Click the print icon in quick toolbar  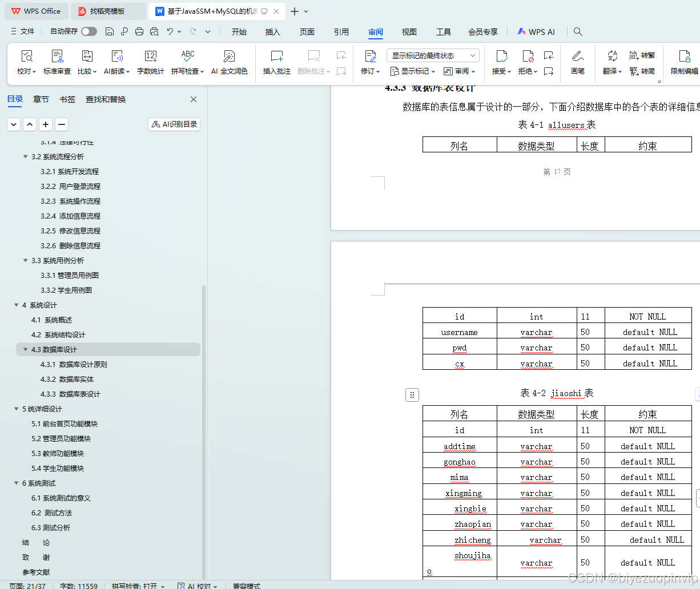[x=139, y=31]
